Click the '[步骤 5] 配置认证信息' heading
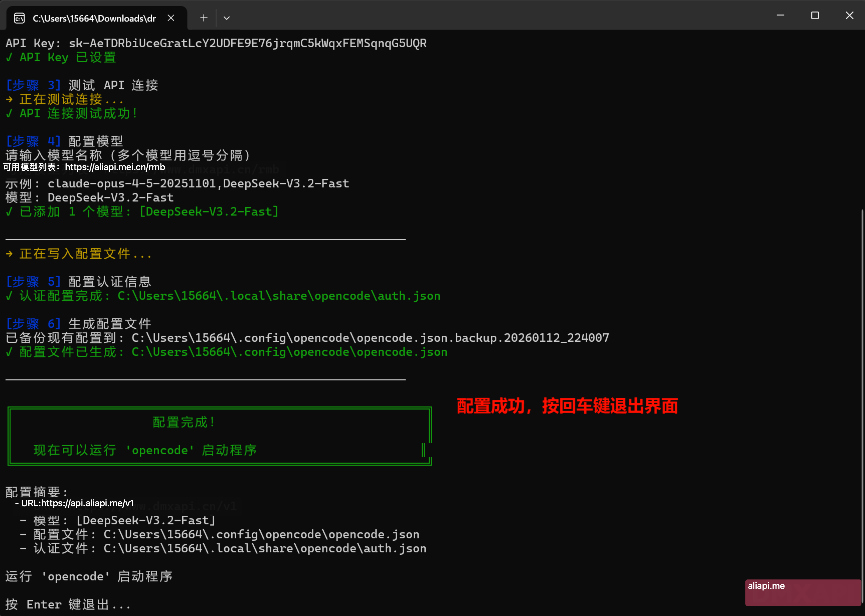Viewport: 865px width, 616px height. tap(78, 282)
